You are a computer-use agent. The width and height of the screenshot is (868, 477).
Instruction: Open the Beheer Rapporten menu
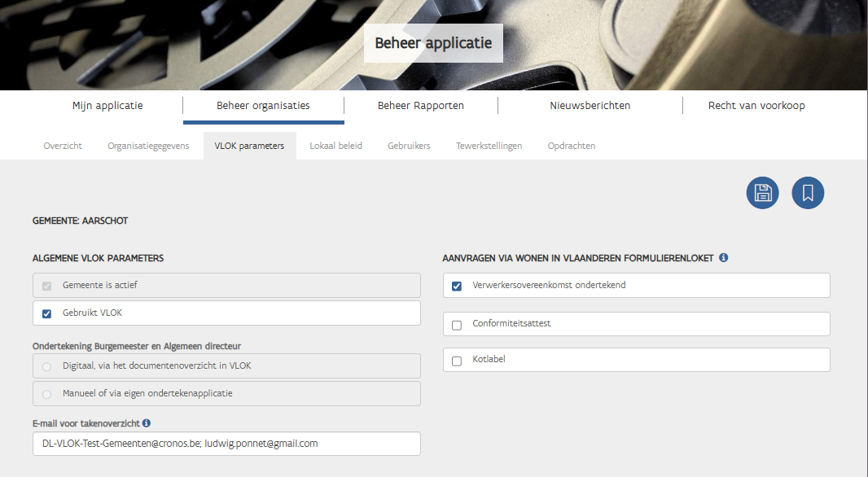click(420, 106)
